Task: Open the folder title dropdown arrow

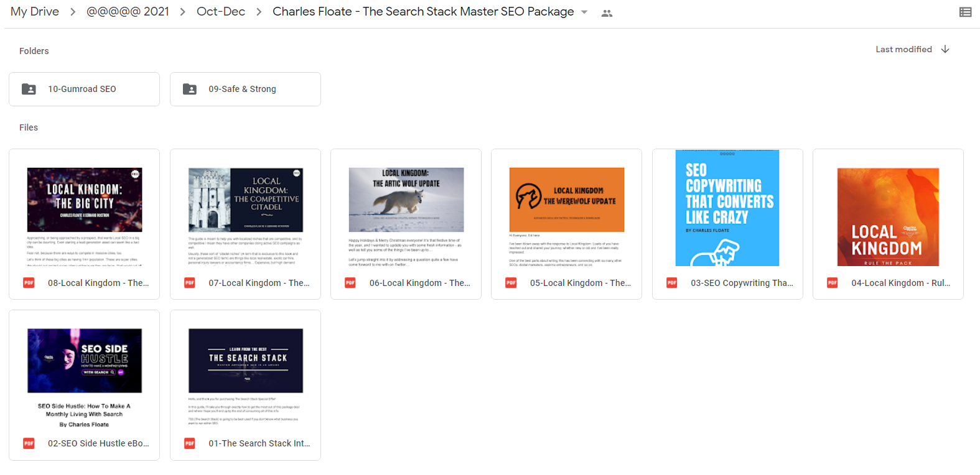Action: 584,12
